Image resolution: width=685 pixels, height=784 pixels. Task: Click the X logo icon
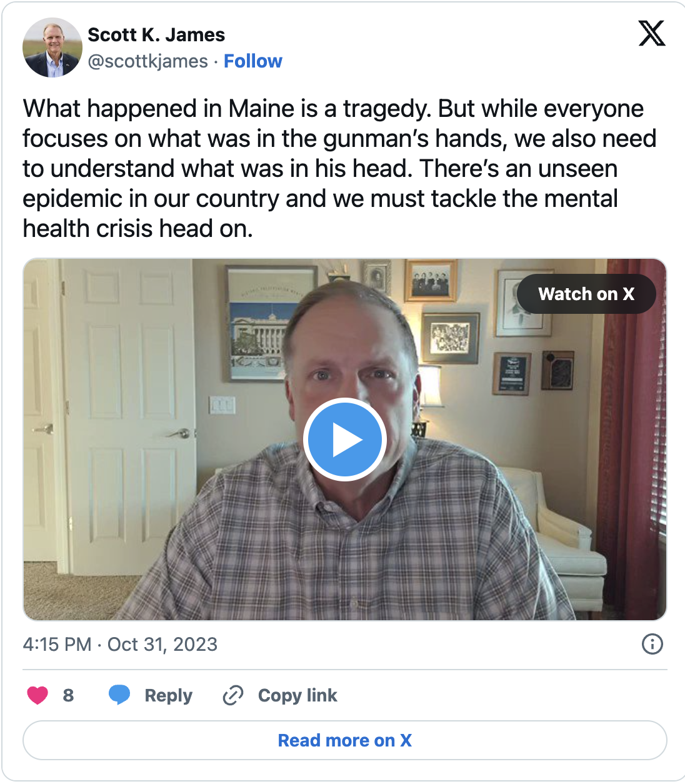652,34
